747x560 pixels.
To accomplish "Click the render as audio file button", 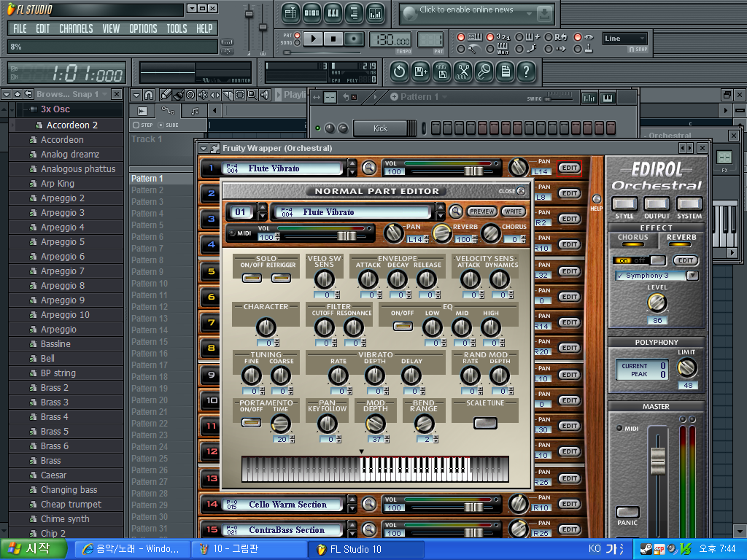I will click(x=441, y=72).
